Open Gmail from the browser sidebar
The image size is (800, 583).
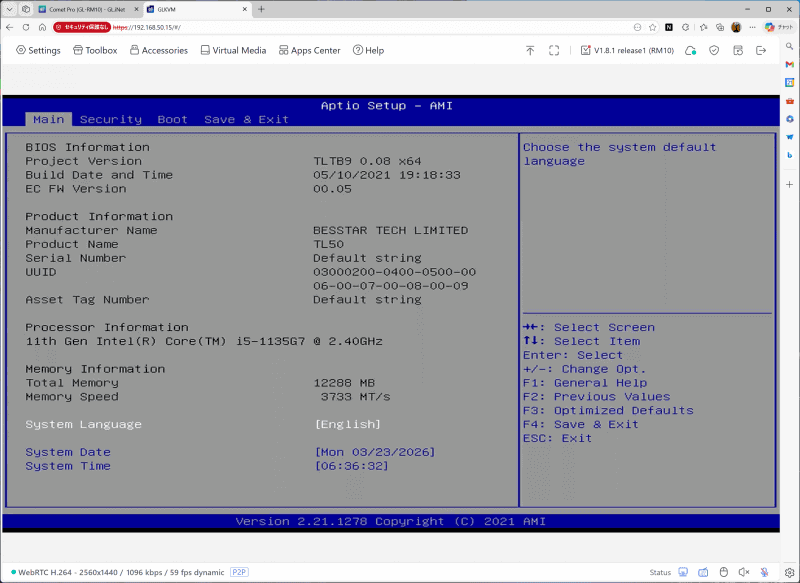(x=789, y=64)
